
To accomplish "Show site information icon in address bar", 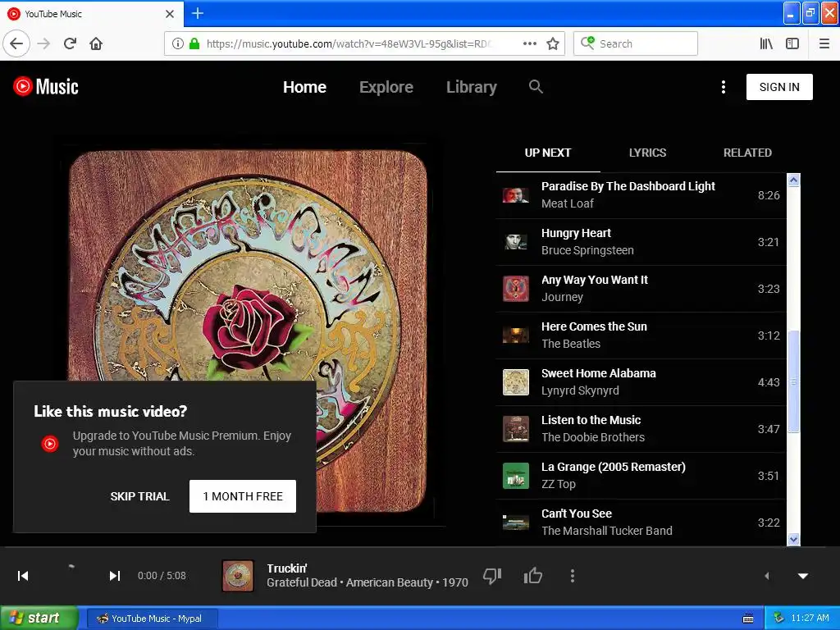I will (178, 43).
